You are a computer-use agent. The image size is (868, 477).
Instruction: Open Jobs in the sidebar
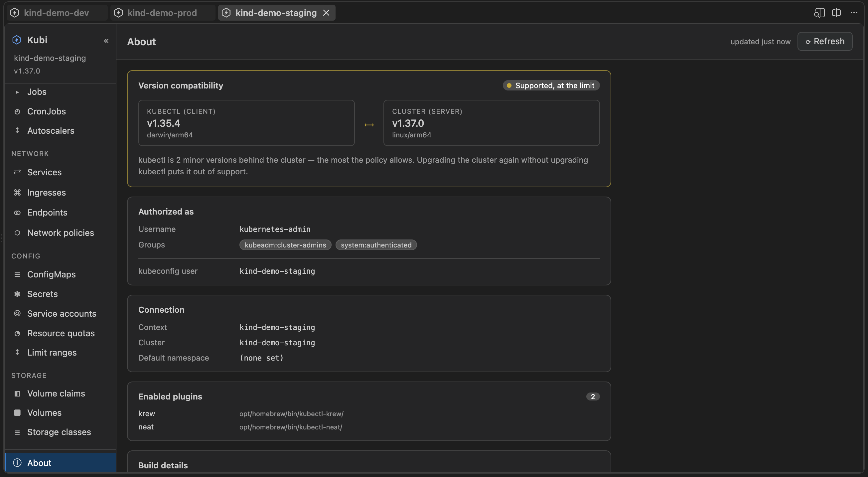click(60, 92)
